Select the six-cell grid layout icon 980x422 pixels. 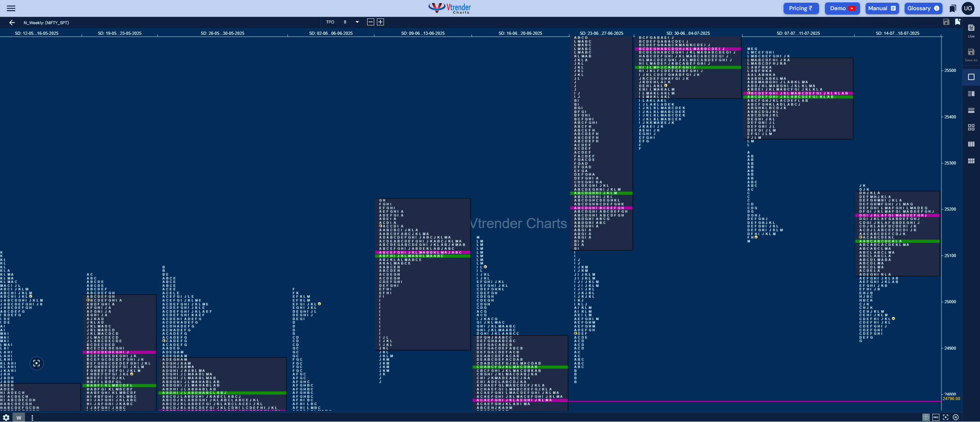(x=971, y=161)
